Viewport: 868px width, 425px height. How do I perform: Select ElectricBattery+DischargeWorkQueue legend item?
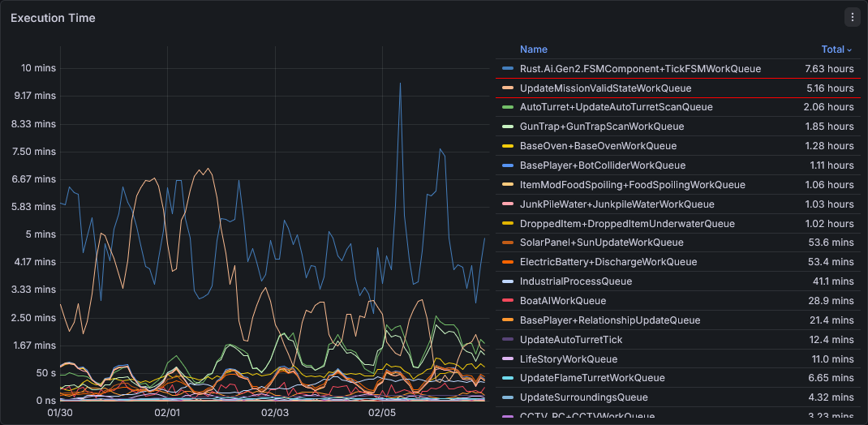click(608, 262)
